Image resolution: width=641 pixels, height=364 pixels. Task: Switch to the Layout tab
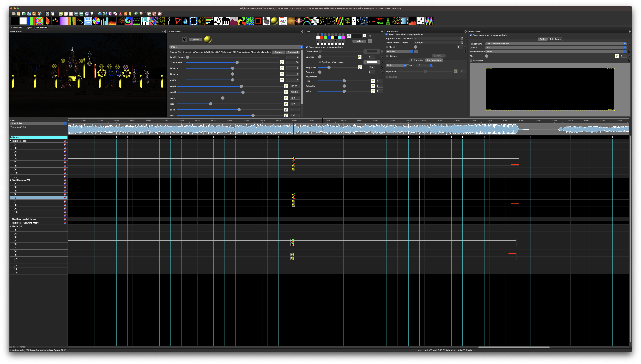tap(29, 28)
